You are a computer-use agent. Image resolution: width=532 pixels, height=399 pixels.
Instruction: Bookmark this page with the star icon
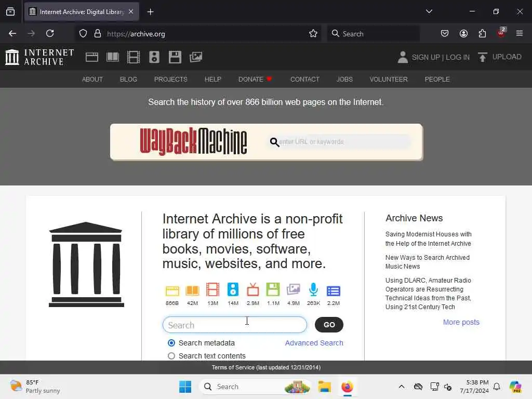coord(313,33)
